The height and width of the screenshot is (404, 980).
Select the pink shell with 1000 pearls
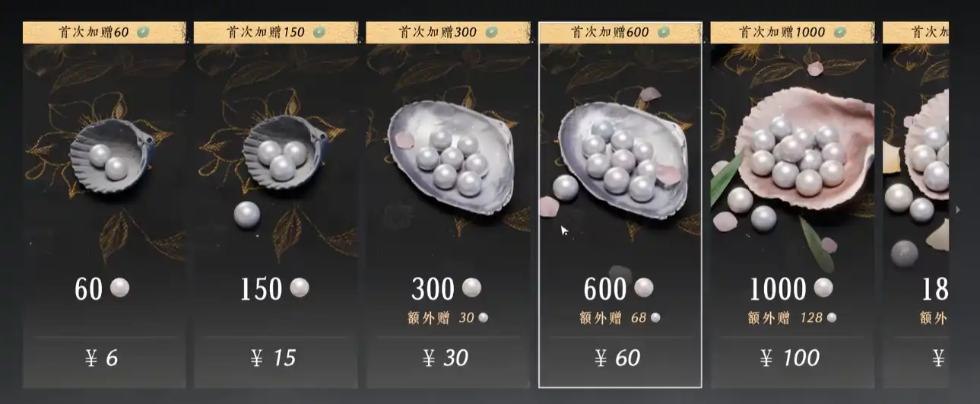pyautogui.click(x=799, y=160)
